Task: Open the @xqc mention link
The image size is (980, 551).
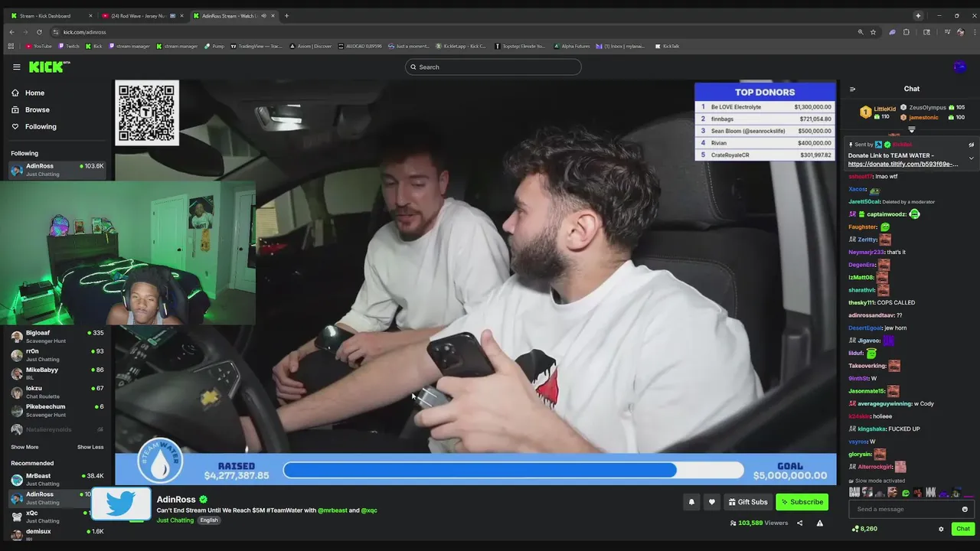Action: point(369,510)
